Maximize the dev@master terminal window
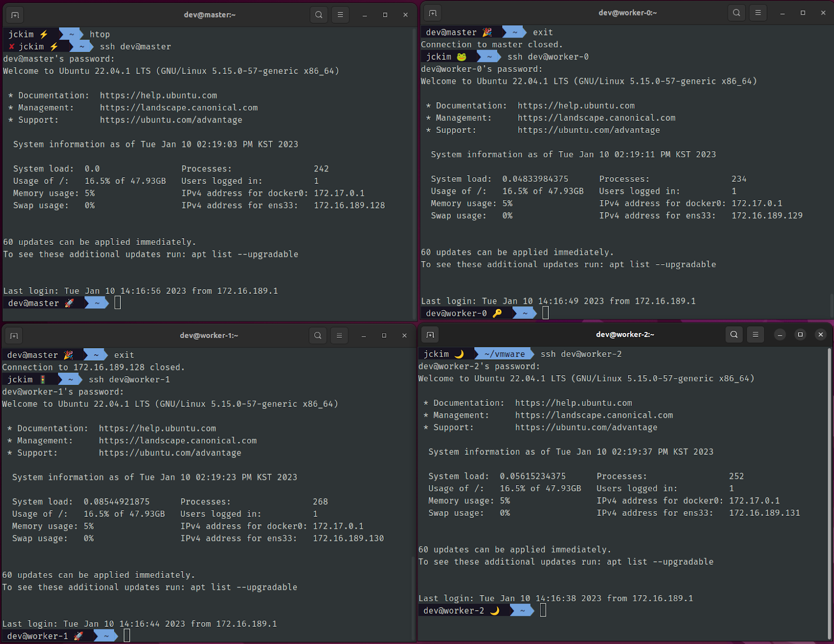This screenshot has height=644, width=834. point(385,15)
